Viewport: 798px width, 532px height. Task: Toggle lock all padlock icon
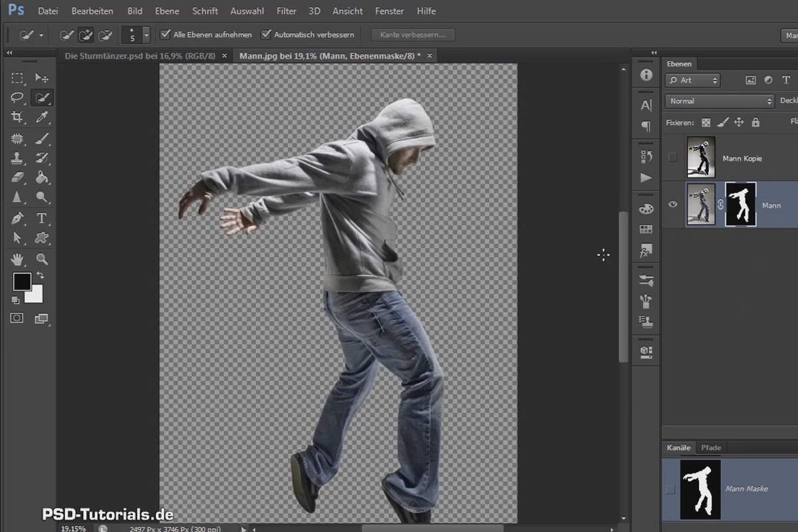tap(755, 122)
